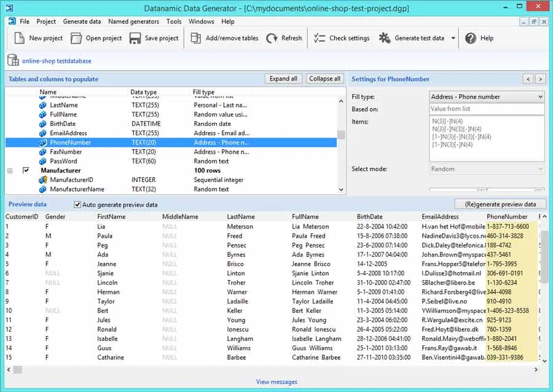
Task: Click the BirthDate column icon
Action: (42, 123)
